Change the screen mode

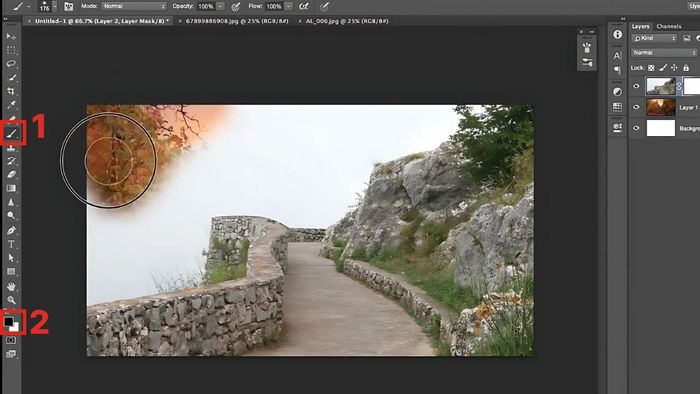pos(11,354)
